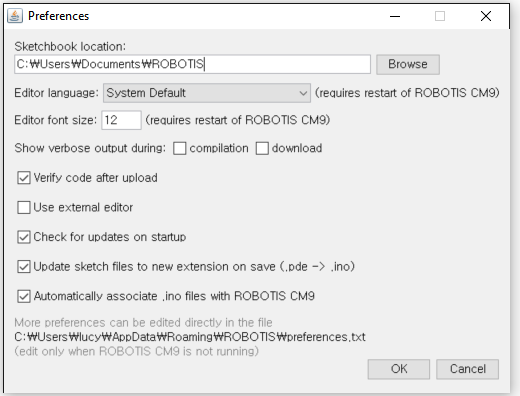Disable Check for updates on startup
Viewport: 520px width, 396px height.
pyautogui.click(x=24, y=237)
